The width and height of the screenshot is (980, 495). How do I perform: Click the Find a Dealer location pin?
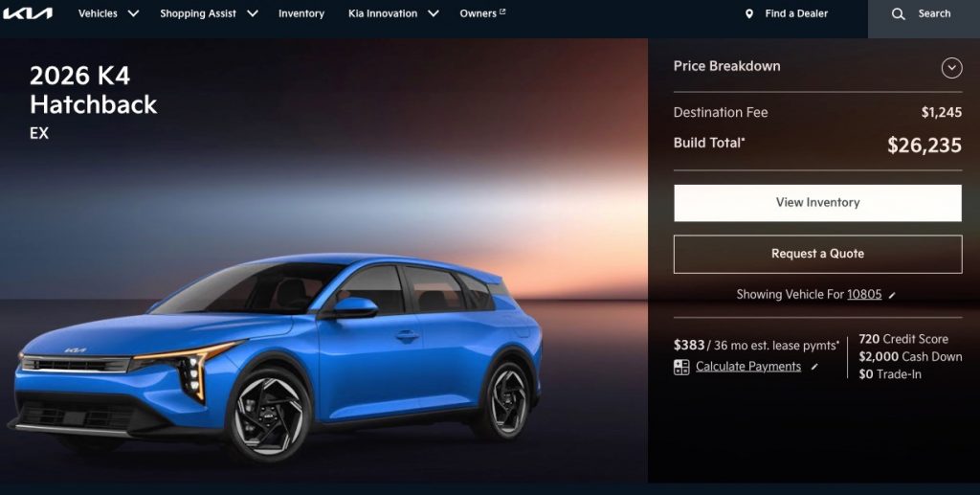point(748,13)
